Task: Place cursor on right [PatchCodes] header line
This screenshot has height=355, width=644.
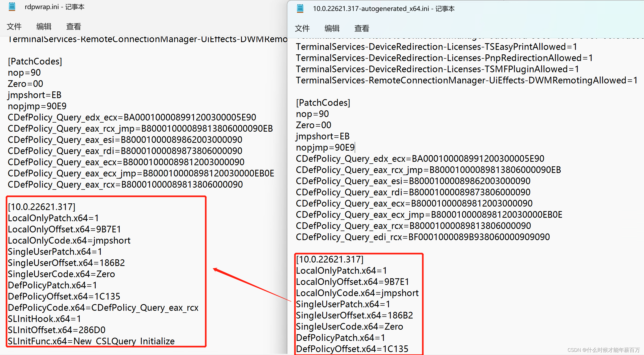Action: coord(323,103)
